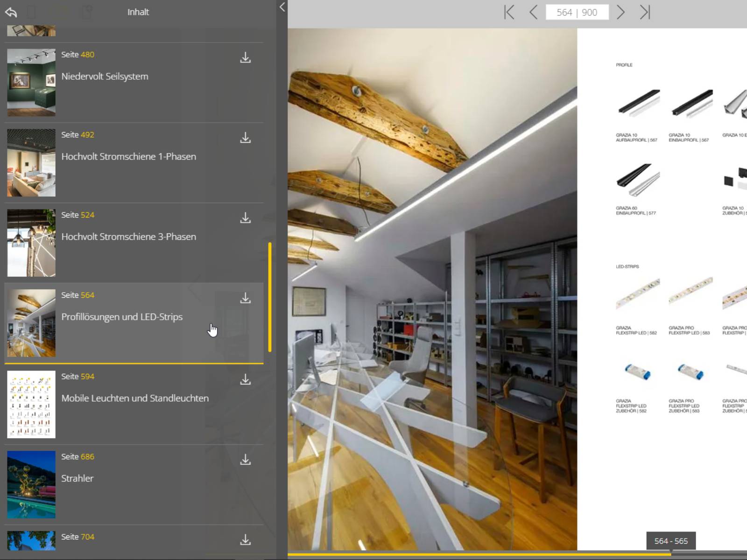Click the Grazia Flexstrip LED Zubehör image
The image size is (747, 560).
(x=638, y=372)
